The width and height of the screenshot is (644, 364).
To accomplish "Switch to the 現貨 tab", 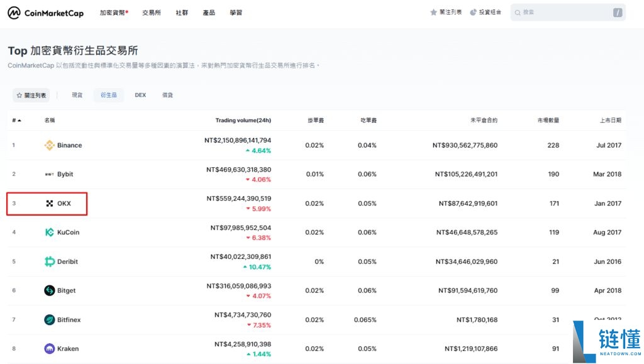I will pos(77,95).
